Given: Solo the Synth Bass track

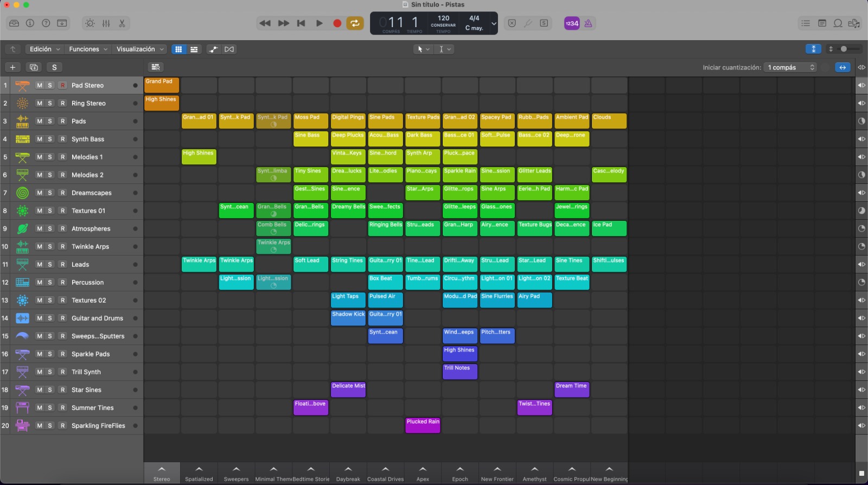Looking at the screenshot, I should 50,139.
